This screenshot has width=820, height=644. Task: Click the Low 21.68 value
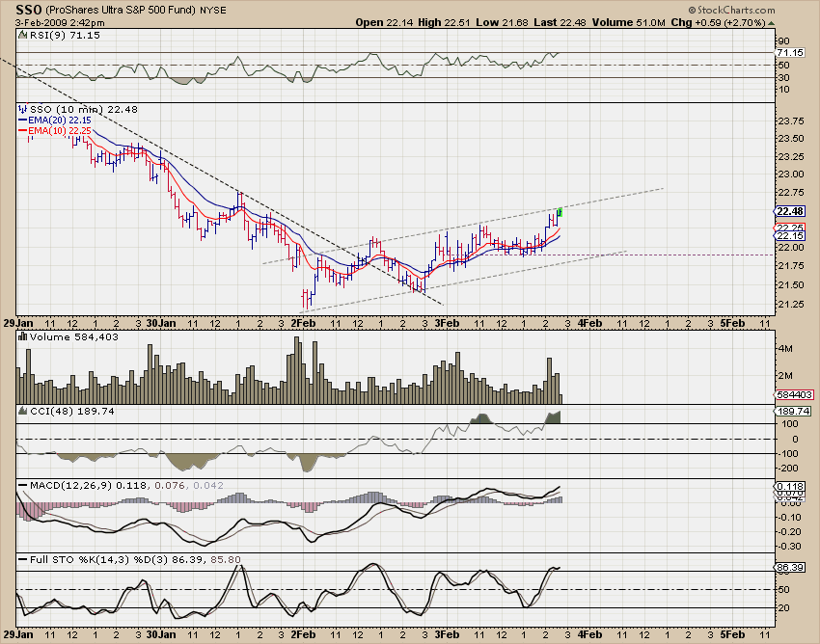tap(502, 22)
